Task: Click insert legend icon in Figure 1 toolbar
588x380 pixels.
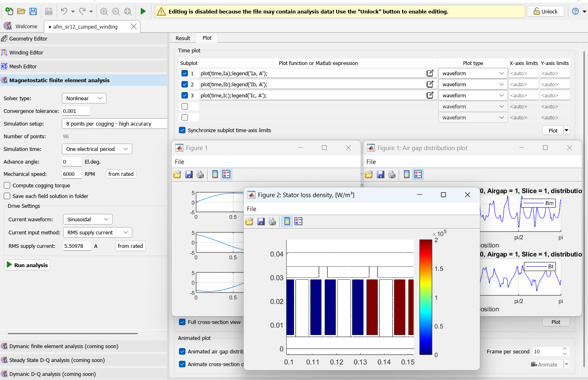Action: pyautogui.click(x=226, y=174)
